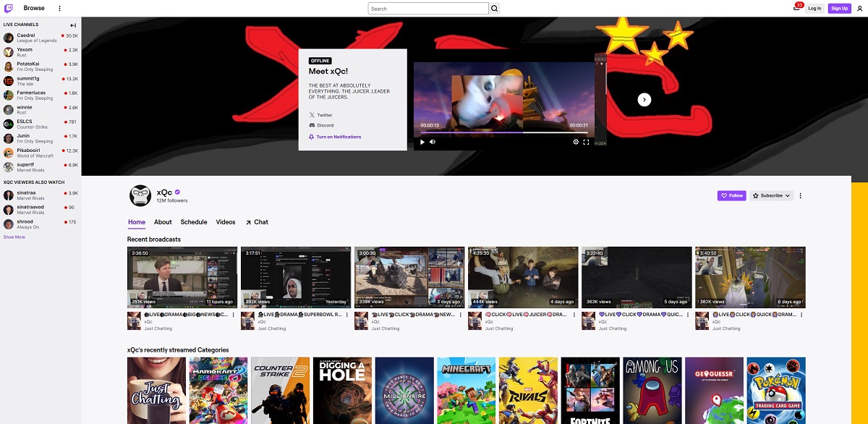Click xQc's profile avatar
Image resolution: width=868 pixels, height=424 pixels.
140,195
